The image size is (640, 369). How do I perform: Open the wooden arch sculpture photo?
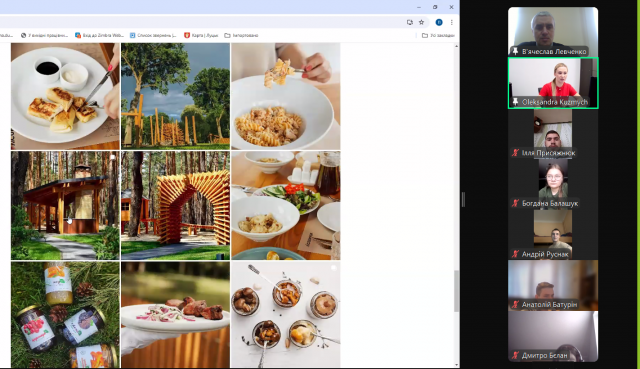coord(176,206)
